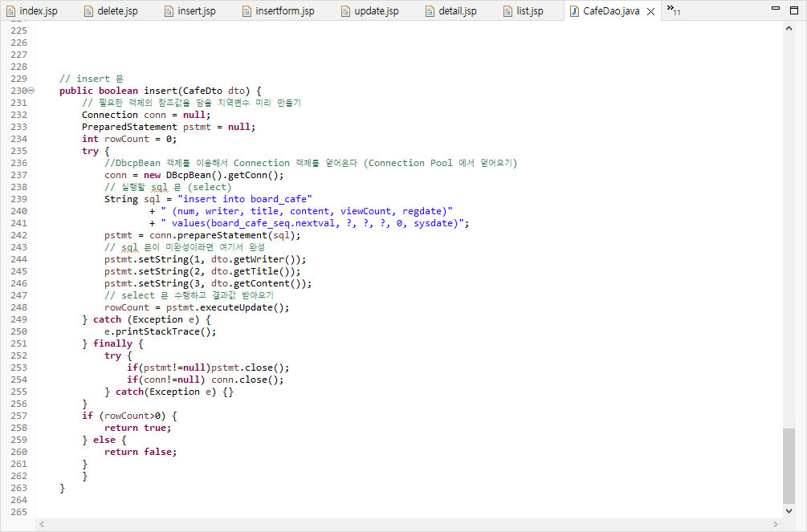Click the line number 248
This screenshot has height=532, width=807.
[18, 307]
